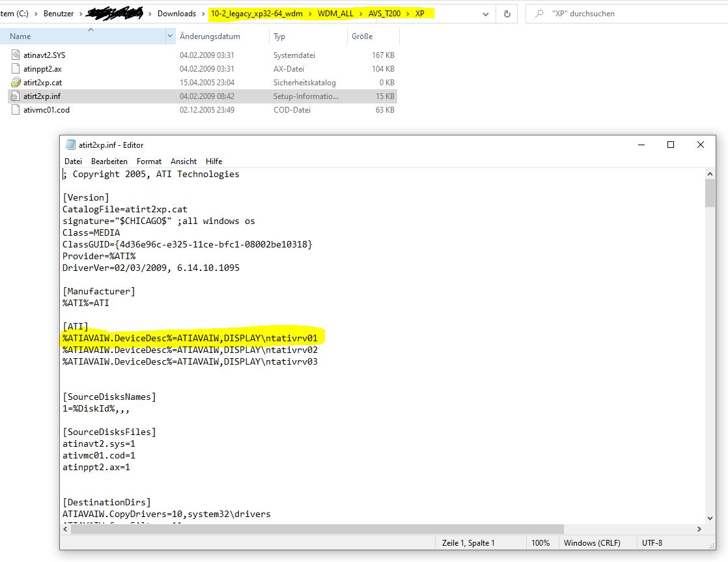Image resolution: width=728 pixels, height=562 pixels.
Task: Go to 10-2_legacy_xp32-64_wdm breadcrumb folder
Action: (257, 14)
